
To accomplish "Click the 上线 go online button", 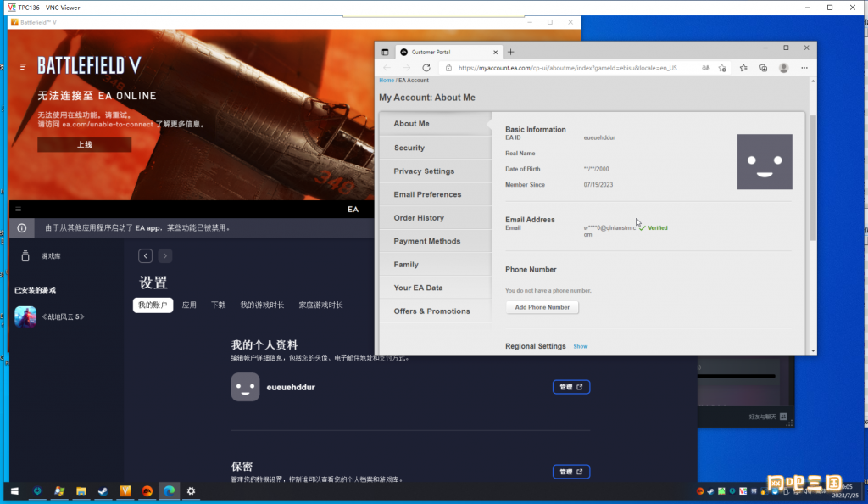I will point(84,144).
